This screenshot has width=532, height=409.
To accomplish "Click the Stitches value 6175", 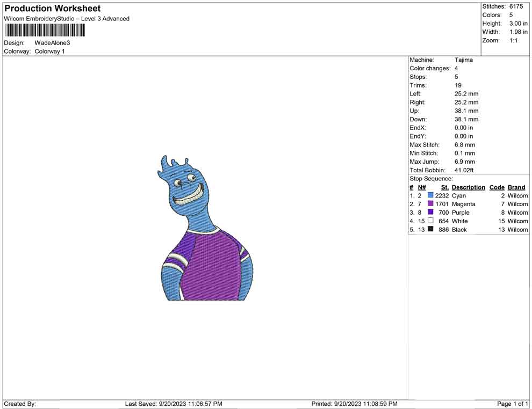I will (x=516, y=6).
